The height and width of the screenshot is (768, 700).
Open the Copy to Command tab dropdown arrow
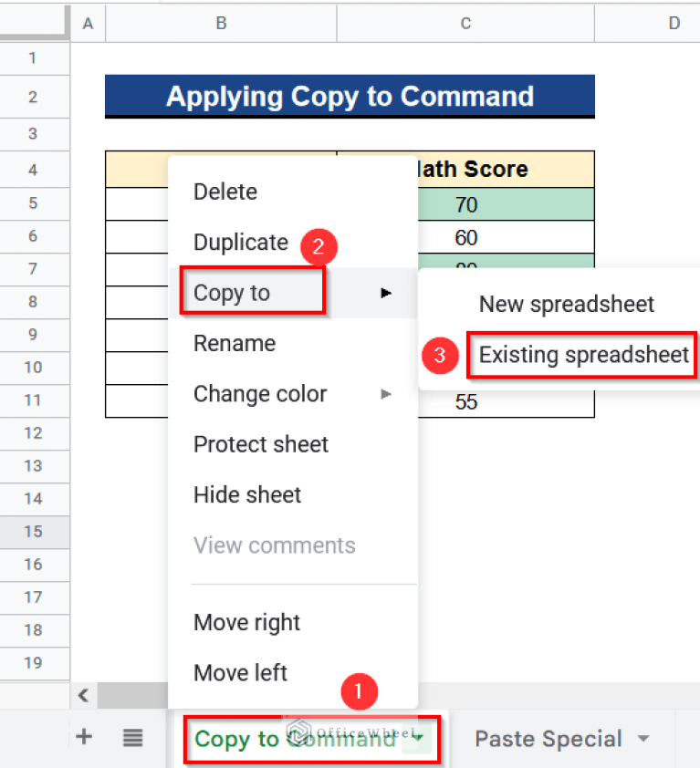pos(418,738)
